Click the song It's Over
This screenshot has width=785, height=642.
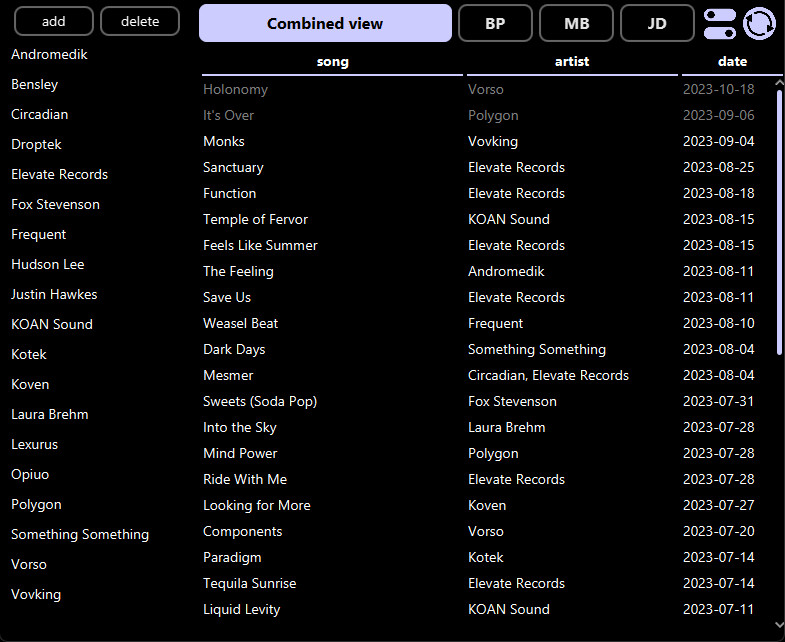pyautogui.click(x=228, y=116)
